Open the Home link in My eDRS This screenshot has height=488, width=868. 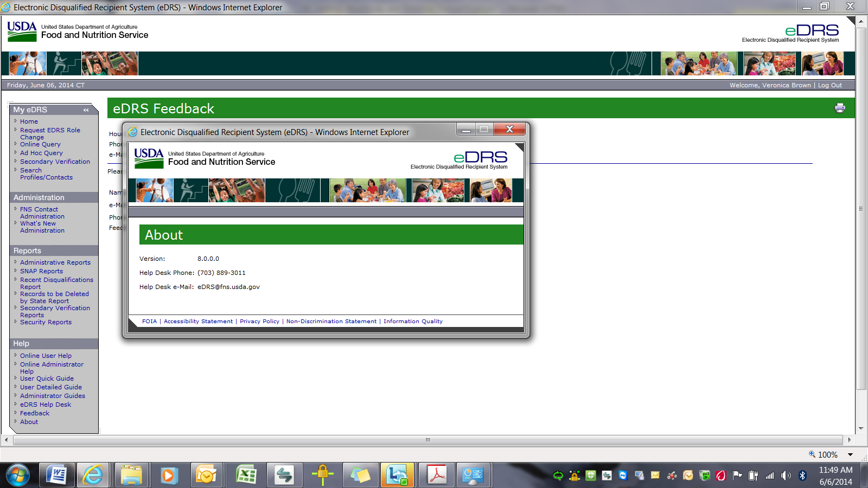pos(29,121)
